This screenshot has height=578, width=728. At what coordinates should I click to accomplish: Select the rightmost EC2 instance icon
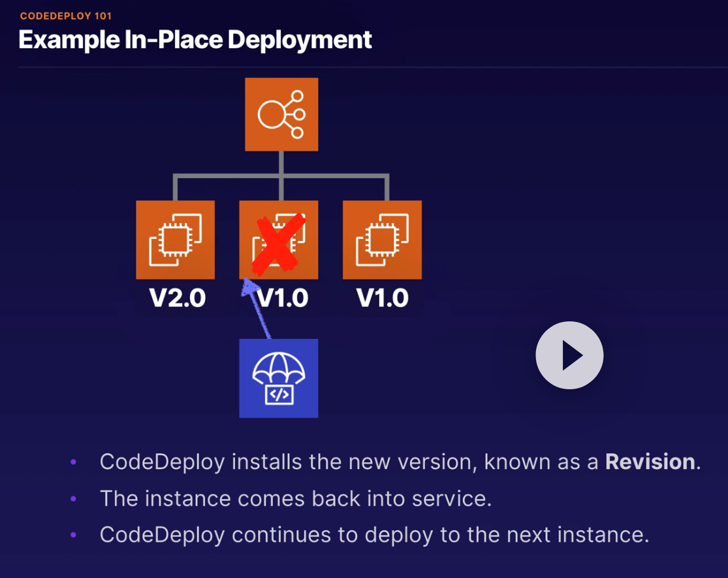point(382,240)
